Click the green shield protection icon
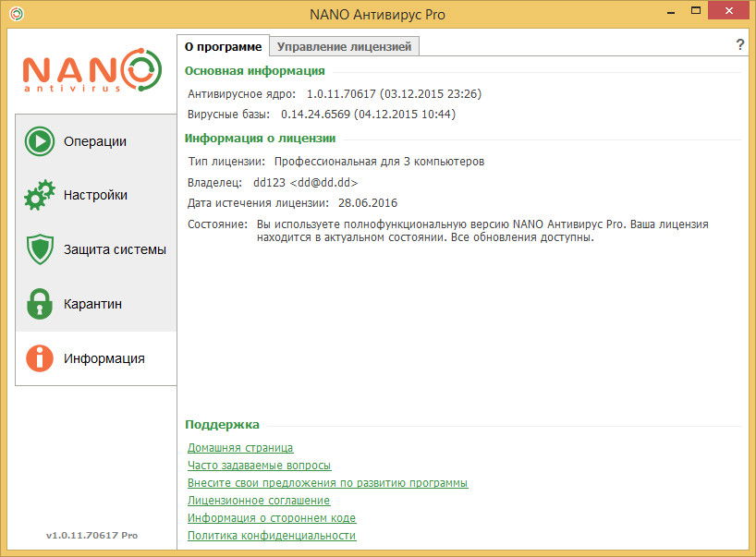Viewport: 756px width, 557px height. point(40,249)
